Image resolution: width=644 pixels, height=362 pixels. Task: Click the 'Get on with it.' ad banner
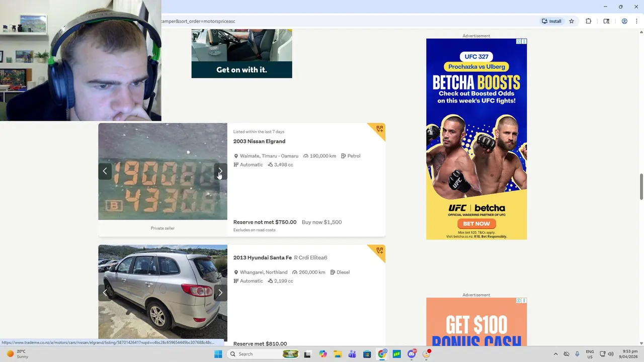pyautogui.click(x=242, y=53)
